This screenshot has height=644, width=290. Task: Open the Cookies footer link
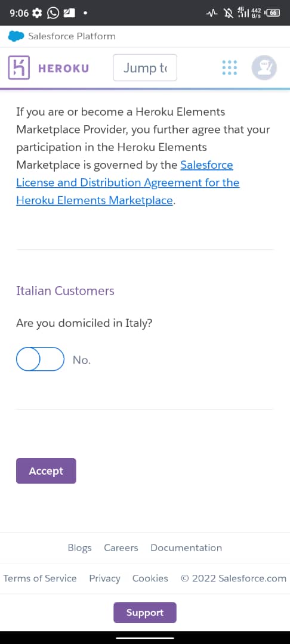(150, 578)
